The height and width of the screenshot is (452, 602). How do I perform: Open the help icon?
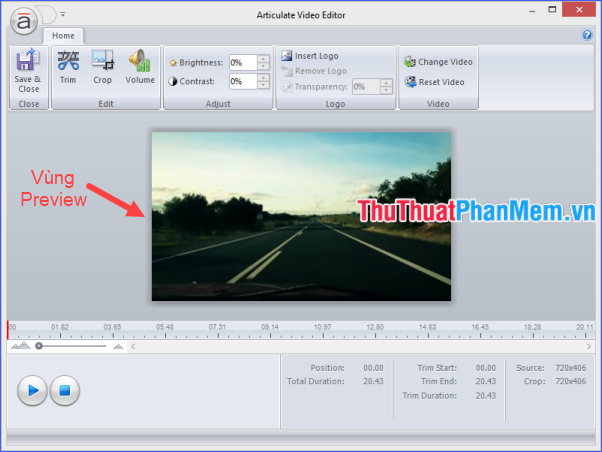[587, 35]
